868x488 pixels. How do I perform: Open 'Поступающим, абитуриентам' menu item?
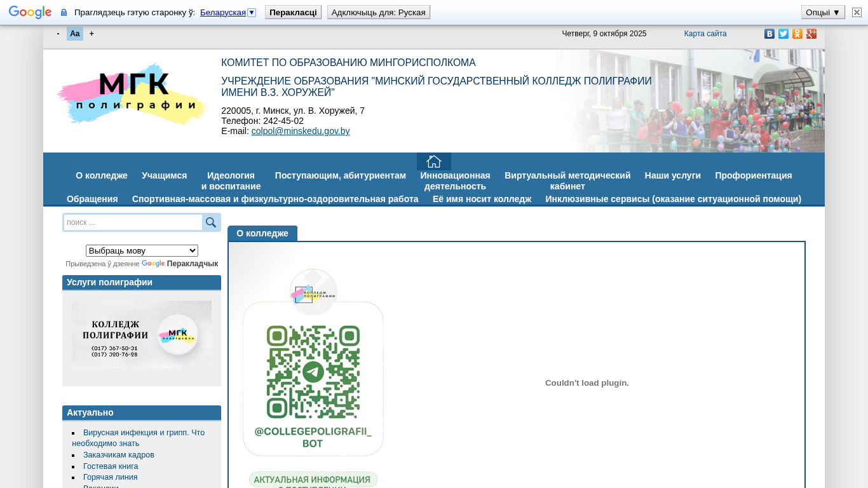tap(340, 175)
